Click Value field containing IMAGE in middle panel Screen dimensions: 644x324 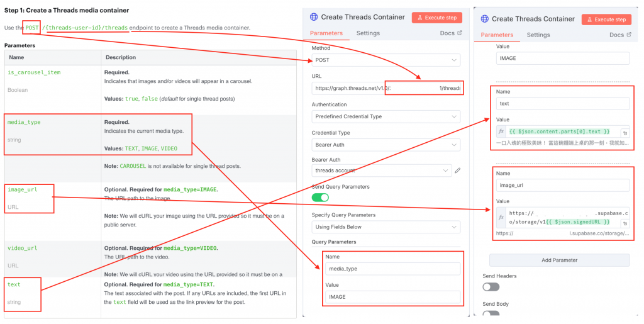[x=392, y=297]
